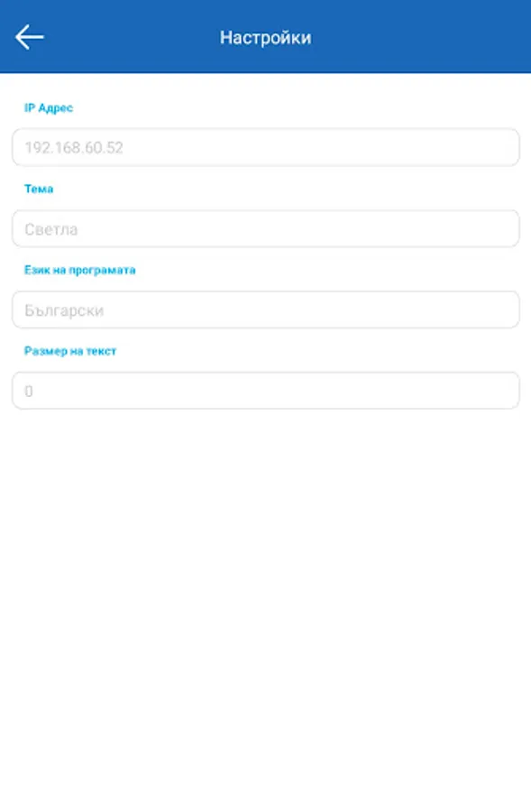Click the Тема label

coord(39,189)
